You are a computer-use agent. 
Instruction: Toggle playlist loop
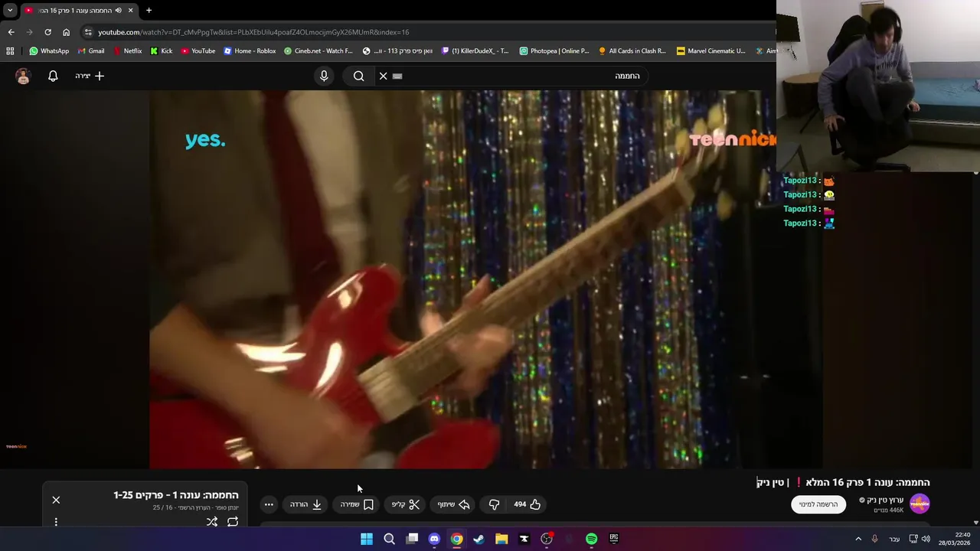pos(233,522)
